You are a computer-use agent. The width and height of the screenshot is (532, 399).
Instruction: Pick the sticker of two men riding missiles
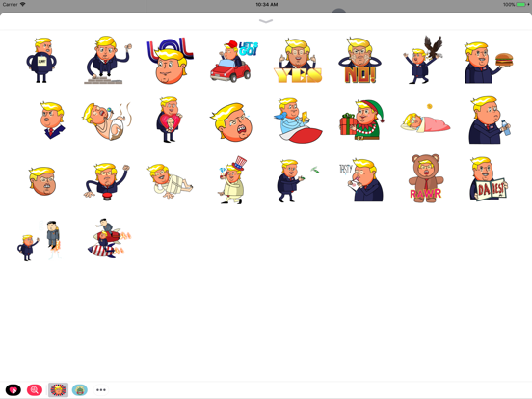pos(109,238)
